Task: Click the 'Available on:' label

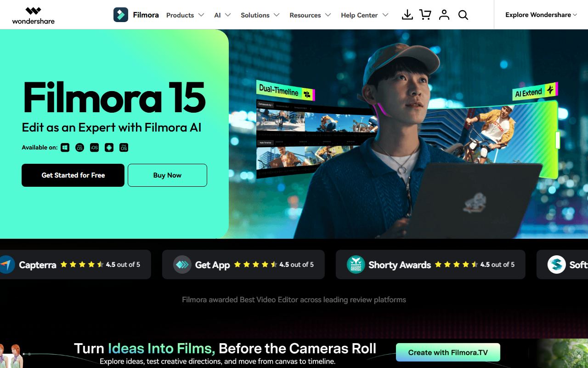Action: pos(40,148)
